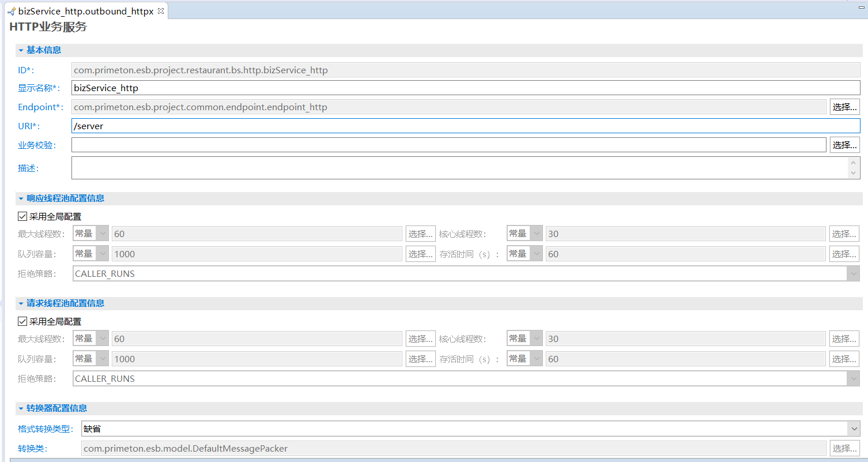Click into the 显示名称 text field
868x462 pixels.
tap(465, 88)
